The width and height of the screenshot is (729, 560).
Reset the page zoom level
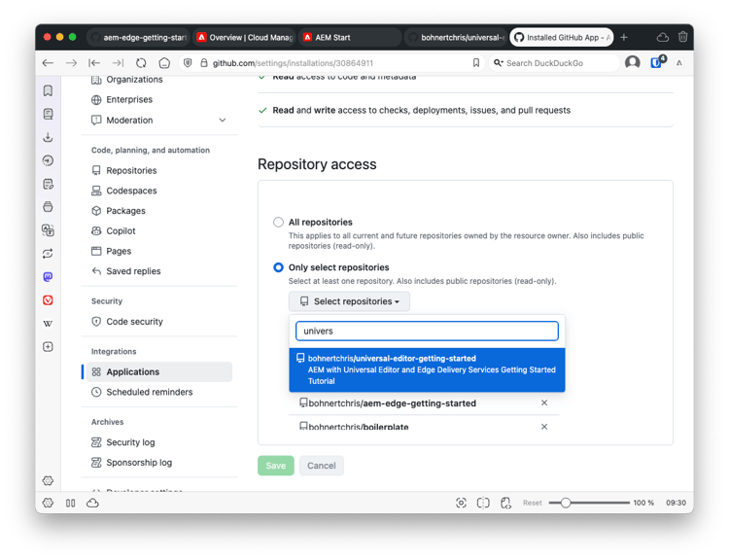click(x=533, y=503)
